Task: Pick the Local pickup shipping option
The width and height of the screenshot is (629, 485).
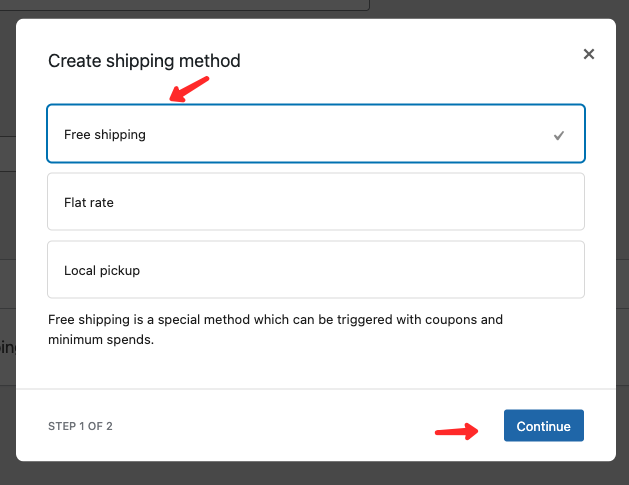Action: (316, 270)
